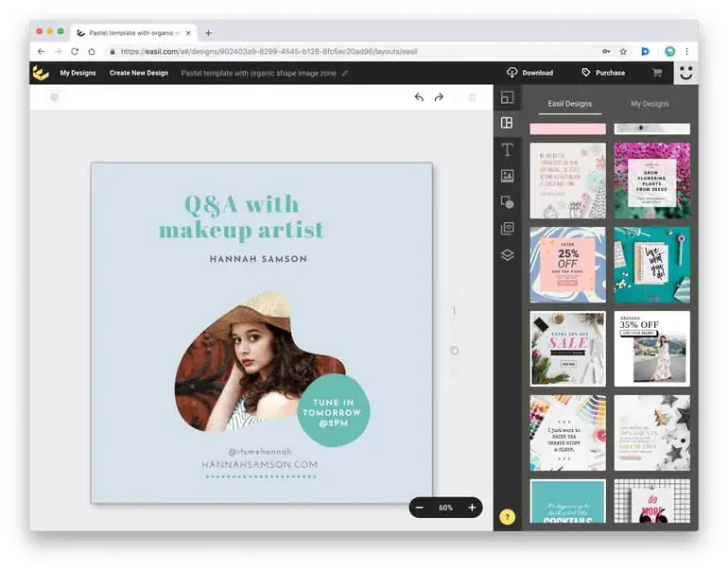Viewport: 728px width, 570px height.
Task: Click the pencil icon to rename design
Action: pos(345,73)
